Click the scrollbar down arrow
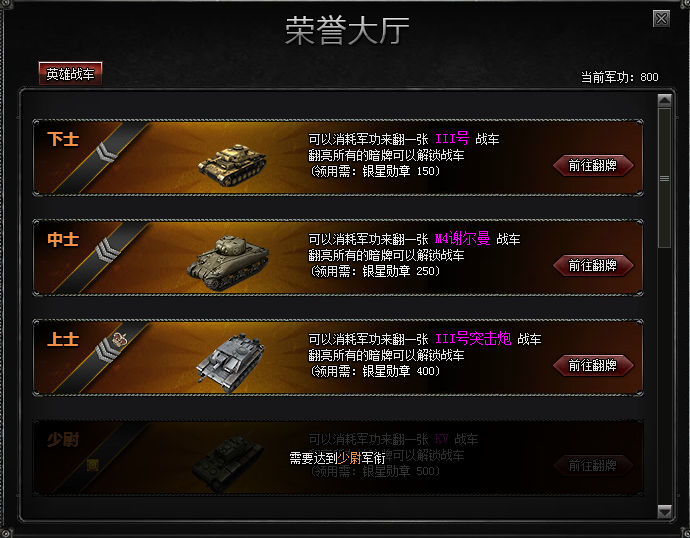 (x=664, y=512)
